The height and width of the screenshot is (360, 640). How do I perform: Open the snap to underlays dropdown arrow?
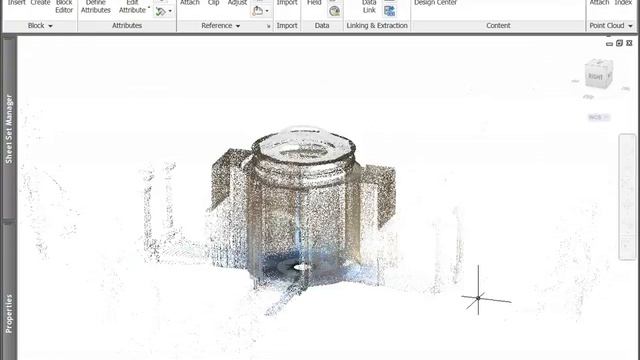[x=267, y=11]
